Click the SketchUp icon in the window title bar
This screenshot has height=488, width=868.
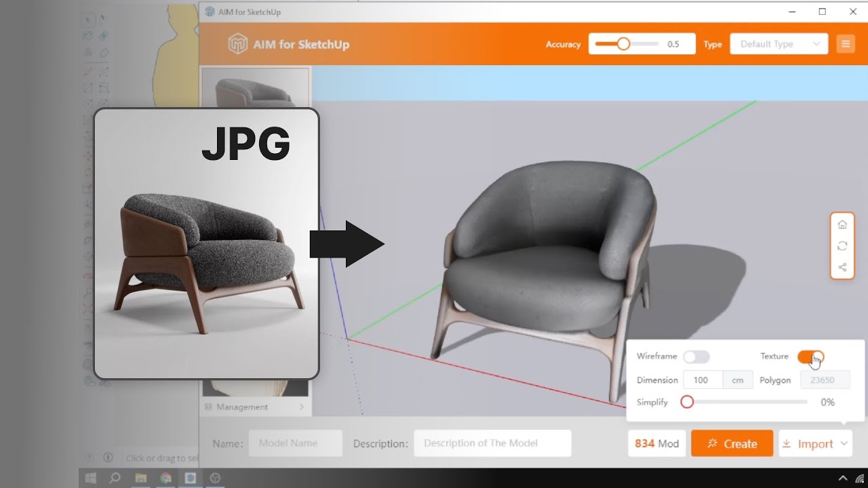tap(210, 12)
